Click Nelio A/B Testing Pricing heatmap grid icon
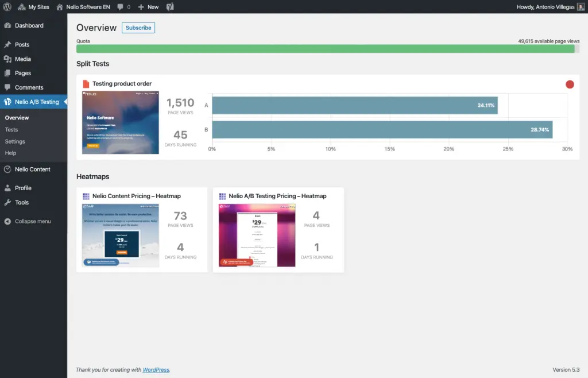The width and height of the screenshot is (588, 378). tap(222, 196)
